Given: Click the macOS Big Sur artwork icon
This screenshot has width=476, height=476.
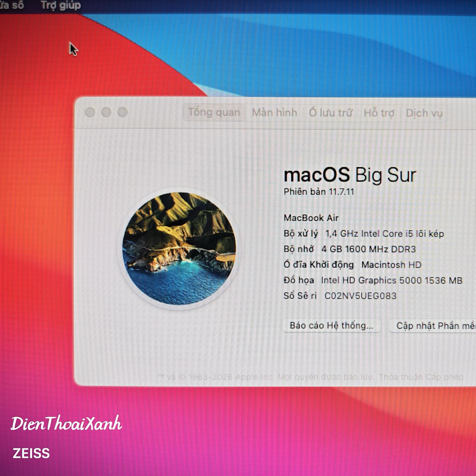Looking at the screenshot, I should 179,249.
